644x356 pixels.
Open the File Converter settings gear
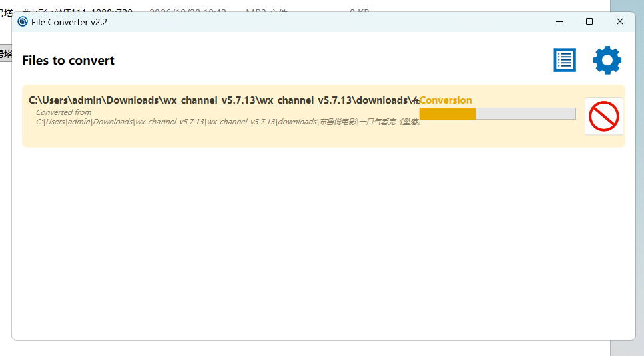click(607, 60)
